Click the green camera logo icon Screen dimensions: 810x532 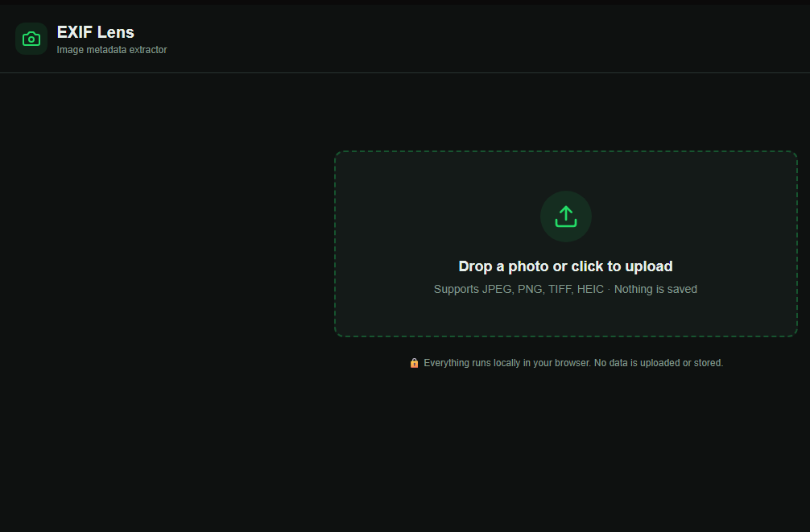coord(31,39)
